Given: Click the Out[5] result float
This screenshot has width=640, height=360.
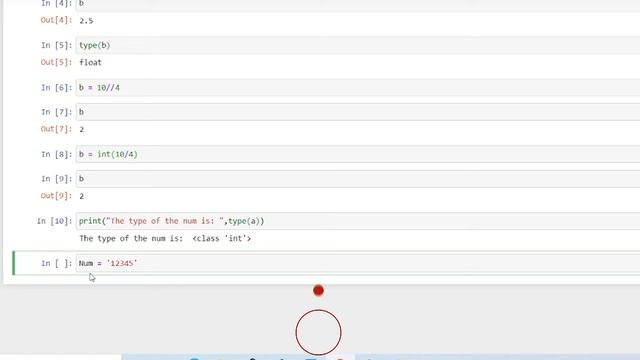Looking at the screenshot, I should tap(90, 62).
